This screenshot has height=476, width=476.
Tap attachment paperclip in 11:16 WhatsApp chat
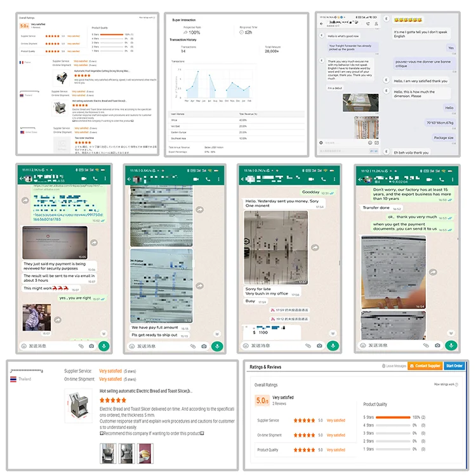point(308,345)
